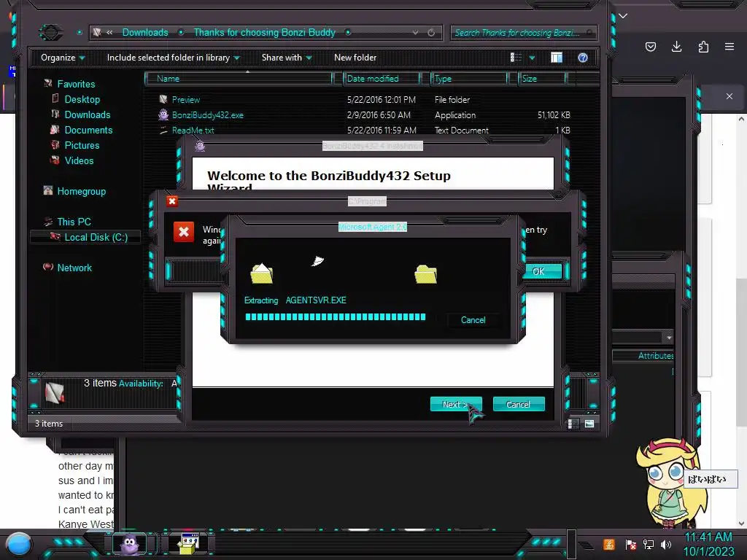This screenshot has width=747, height=560.
Task: Click the red error icon in dialog
Action: [183, 232]
